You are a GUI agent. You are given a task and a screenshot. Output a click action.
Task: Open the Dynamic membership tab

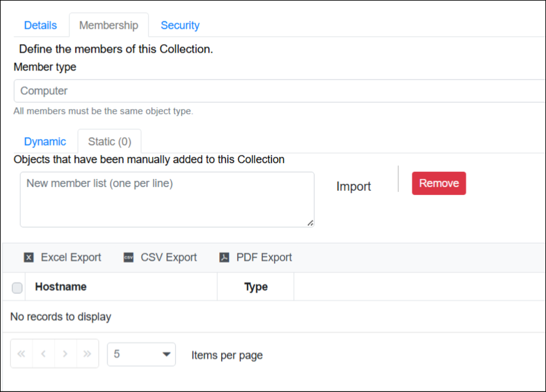[x=45, y=142]
